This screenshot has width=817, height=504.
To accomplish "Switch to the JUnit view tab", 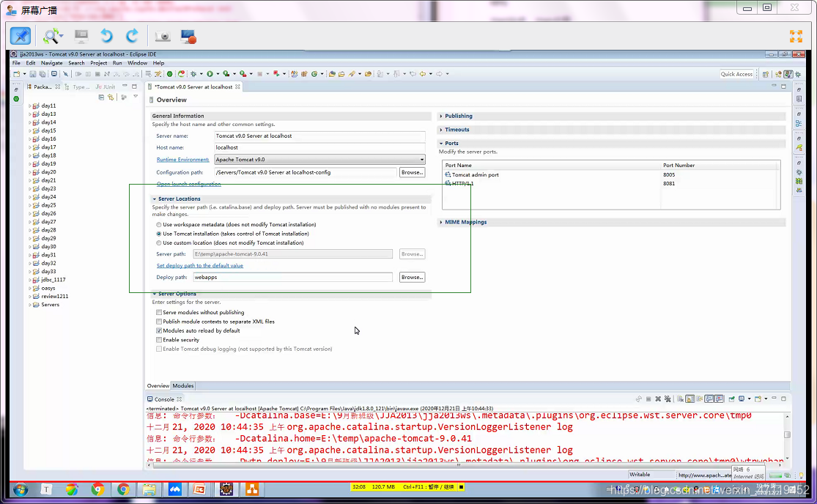I will click(x=106, y=87).
